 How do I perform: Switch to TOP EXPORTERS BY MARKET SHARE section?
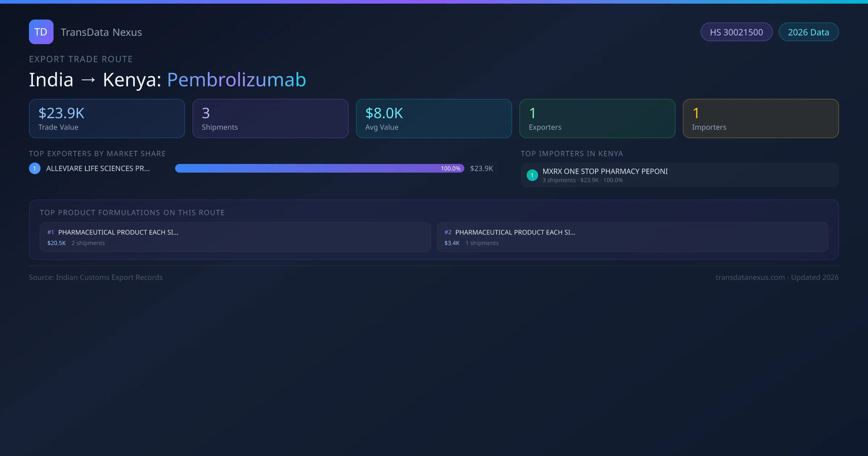click(97, 153)
